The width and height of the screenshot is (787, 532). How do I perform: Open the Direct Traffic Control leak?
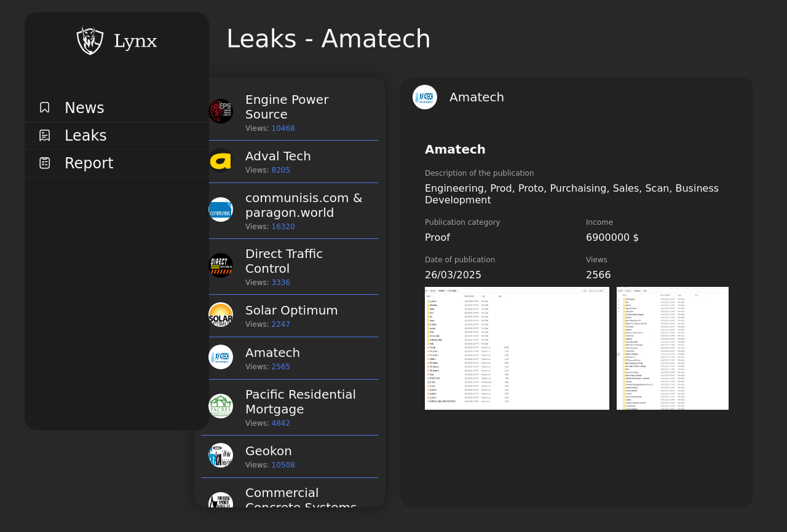pyautogui.click(x=290, y=267)
